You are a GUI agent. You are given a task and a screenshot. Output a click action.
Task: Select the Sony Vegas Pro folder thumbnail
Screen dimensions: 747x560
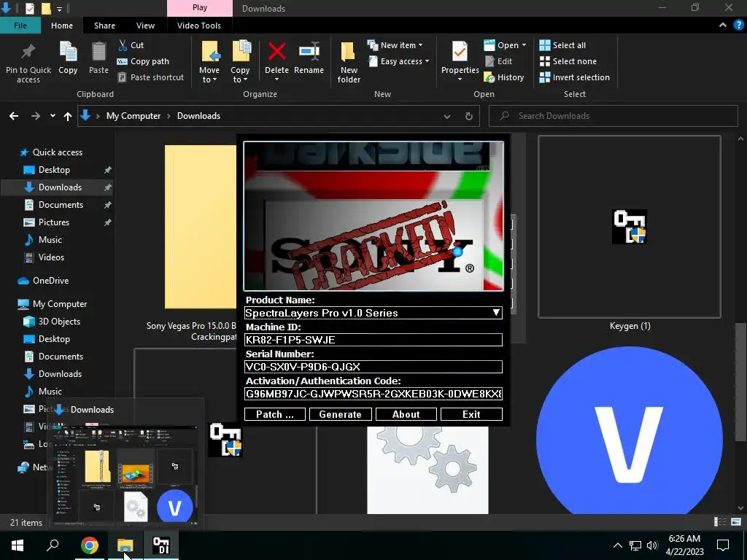coord(200,227)
